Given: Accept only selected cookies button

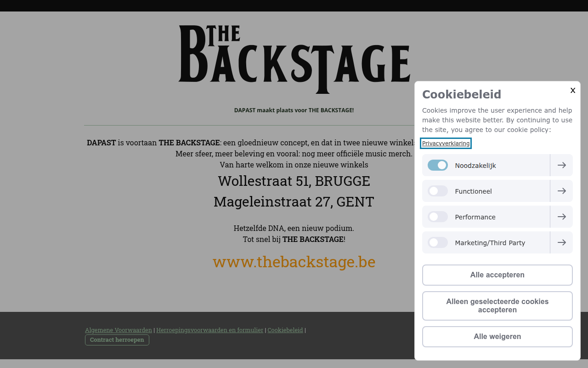Looking at the screenshot, I should [x=498, y=306].
